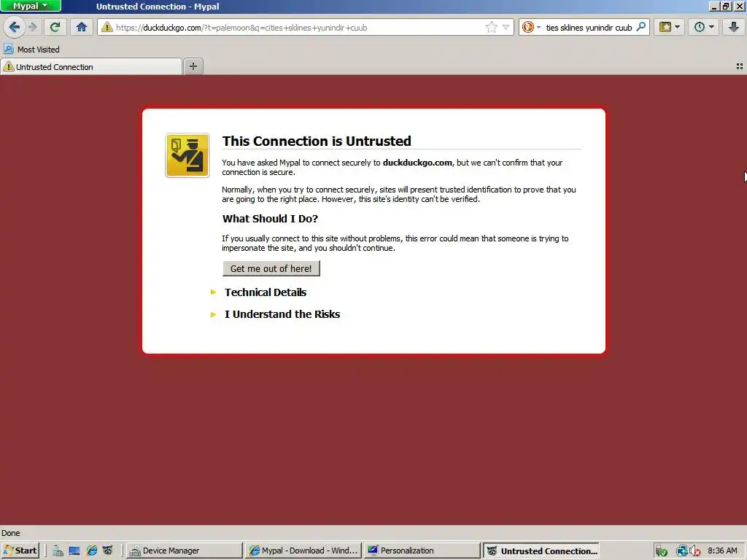Screen dimensions: 747x560
Task: Open the Most Visited bookmarks folder
Action: coord(31,49)
